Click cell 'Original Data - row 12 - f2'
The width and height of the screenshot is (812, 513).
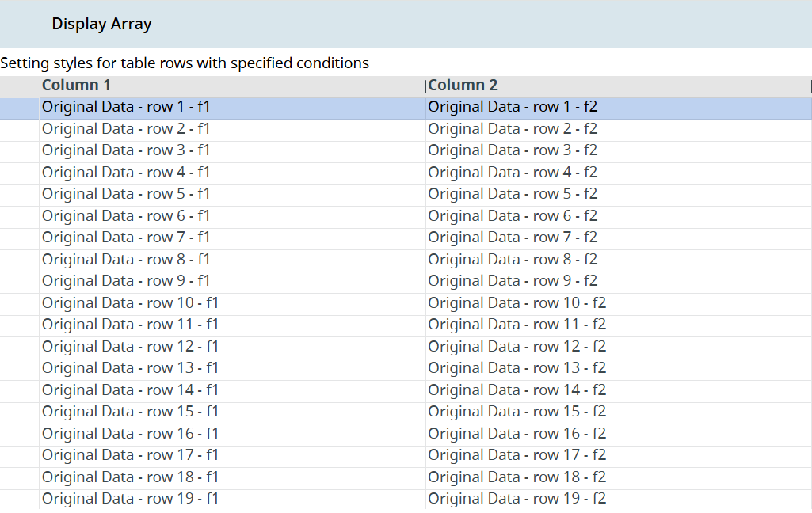[x=517, y=347]
